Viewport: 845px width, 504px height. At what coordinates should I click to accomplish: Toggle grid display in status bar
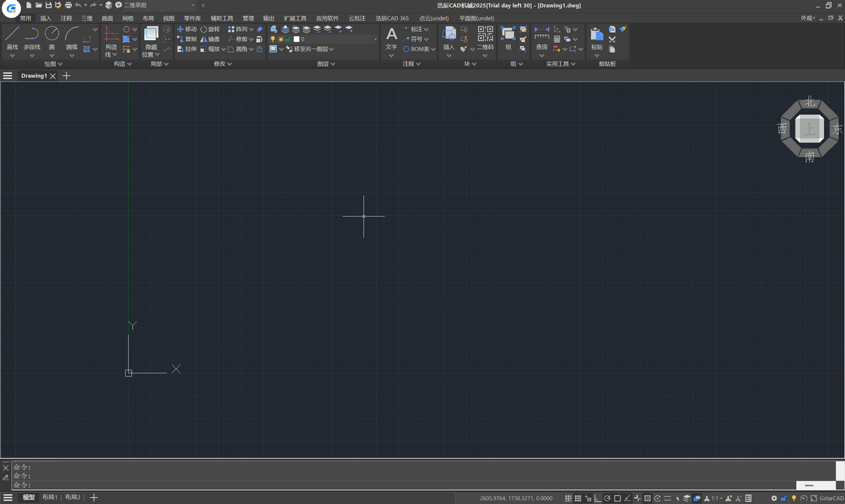pos(578,498)
